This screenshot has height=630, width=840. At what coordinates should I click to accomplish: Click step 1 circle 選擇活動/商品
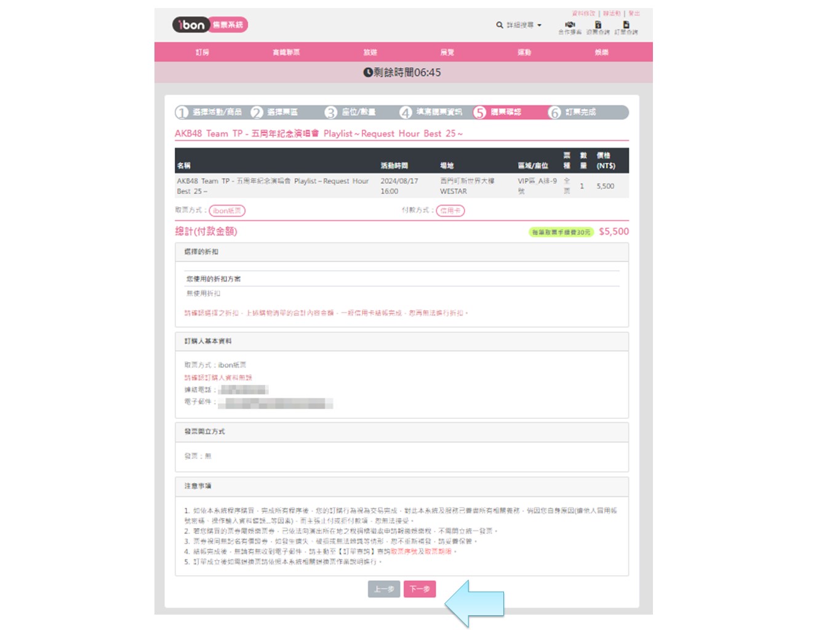(182, 113)
